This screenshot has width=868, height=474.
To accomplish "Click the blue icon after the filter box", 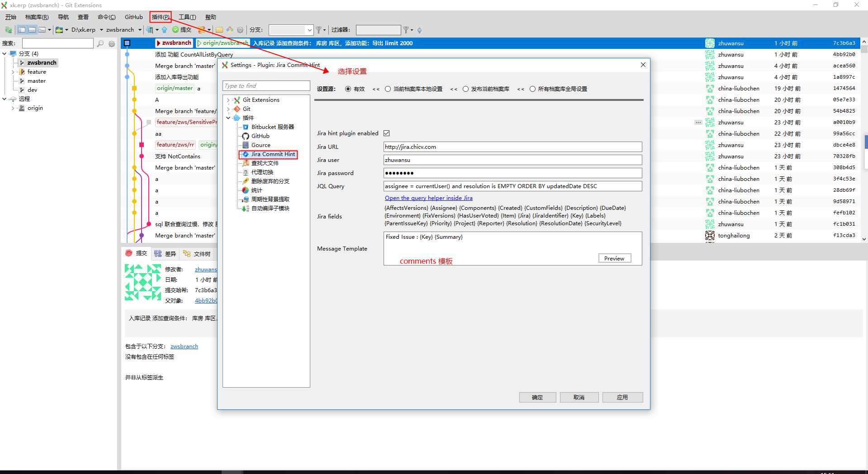I will click(419, 30).
